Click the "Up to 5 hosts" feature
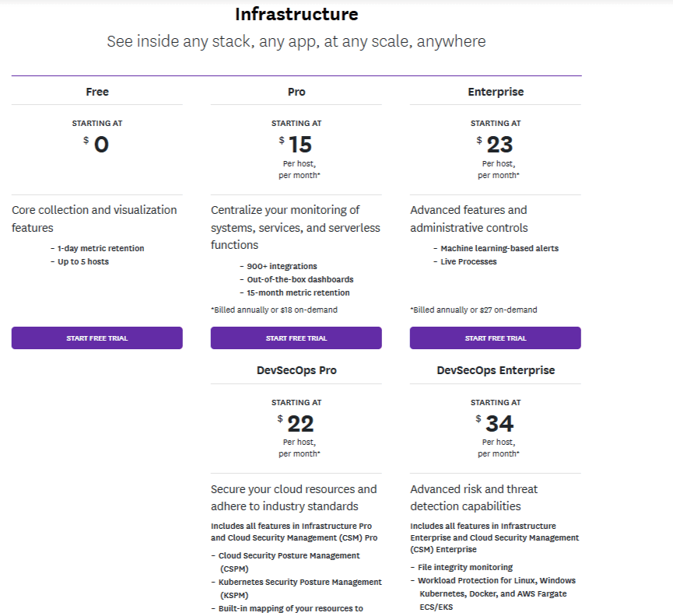 (82, 261)
